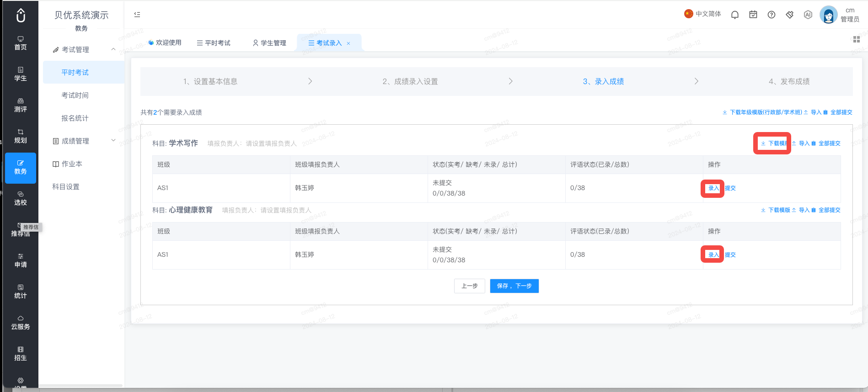Switch to the 学生管理 tab
The width and height of the screenshot is (868, 392).
269,43
